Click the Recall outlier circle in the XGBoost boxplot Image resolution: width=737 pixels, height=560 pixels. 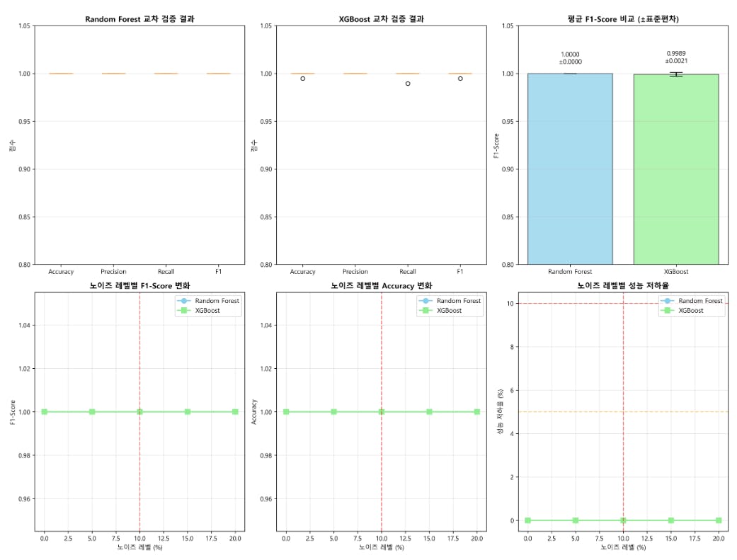(408, 84)
